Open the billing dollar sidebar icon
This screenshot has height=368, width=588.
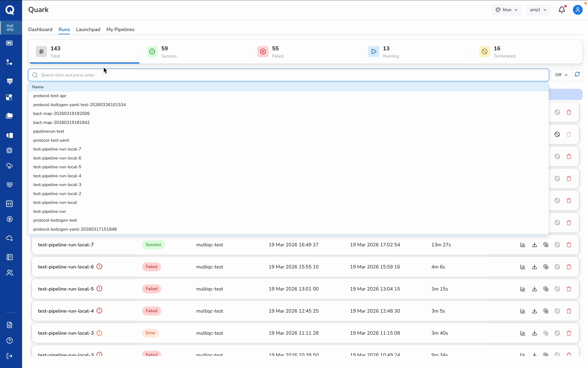pyautogui.click(x=9, y=219)
